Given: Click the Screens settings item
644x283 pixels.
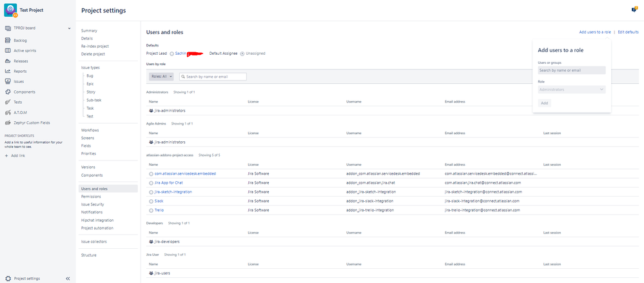Looking at the screenshot, I should (88, 138).
